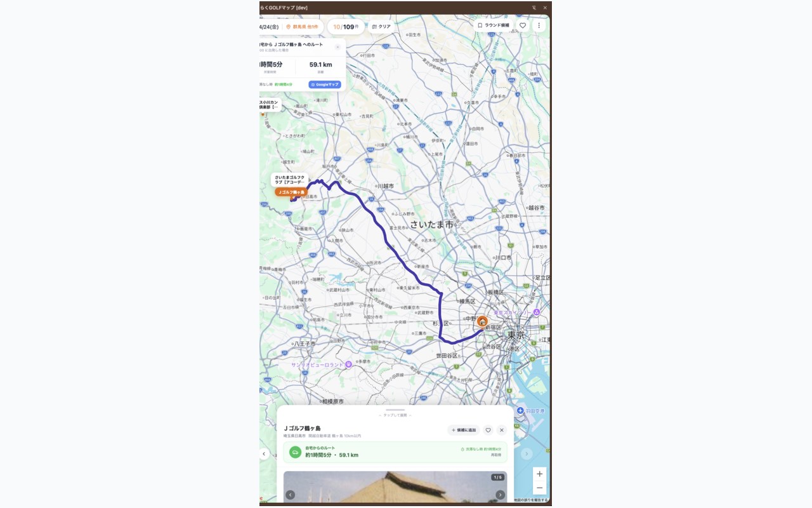
Task: Click the home marker on map
Action: [x=482, y=321]
